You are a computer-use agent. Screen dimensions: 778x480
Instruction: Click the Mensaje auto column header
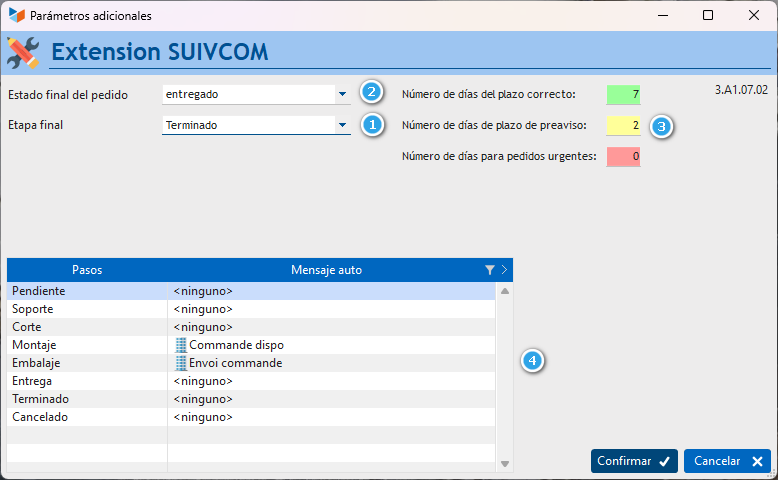coord(326,270)
